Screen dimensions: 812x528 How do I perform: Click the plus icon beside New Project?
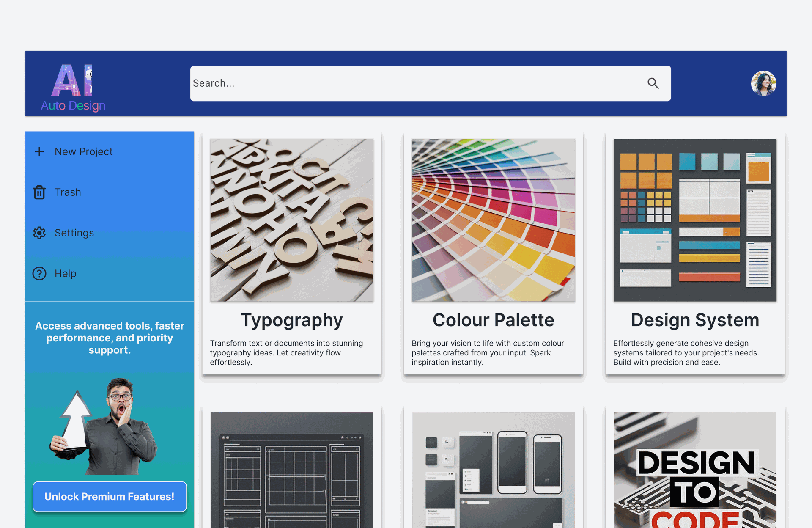tap(39, 151)
